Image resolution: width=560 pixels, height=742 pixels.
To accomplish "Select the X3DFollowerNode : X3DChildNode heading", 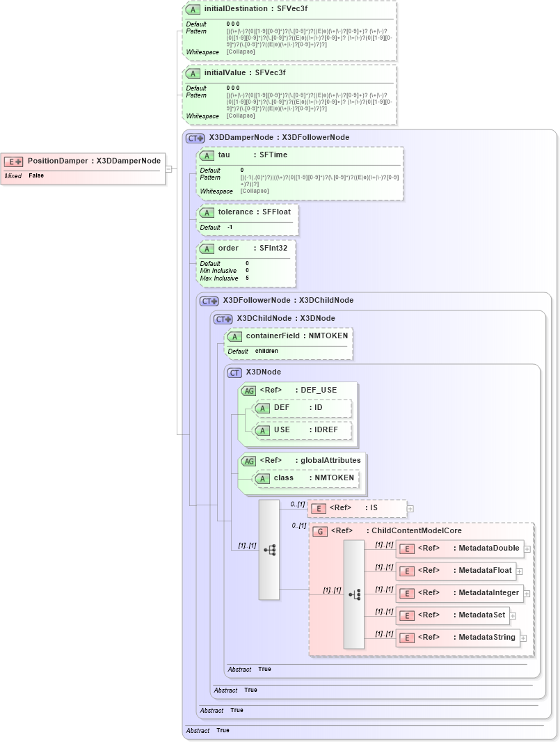I will pyautogui.click(x=288, y=300).
